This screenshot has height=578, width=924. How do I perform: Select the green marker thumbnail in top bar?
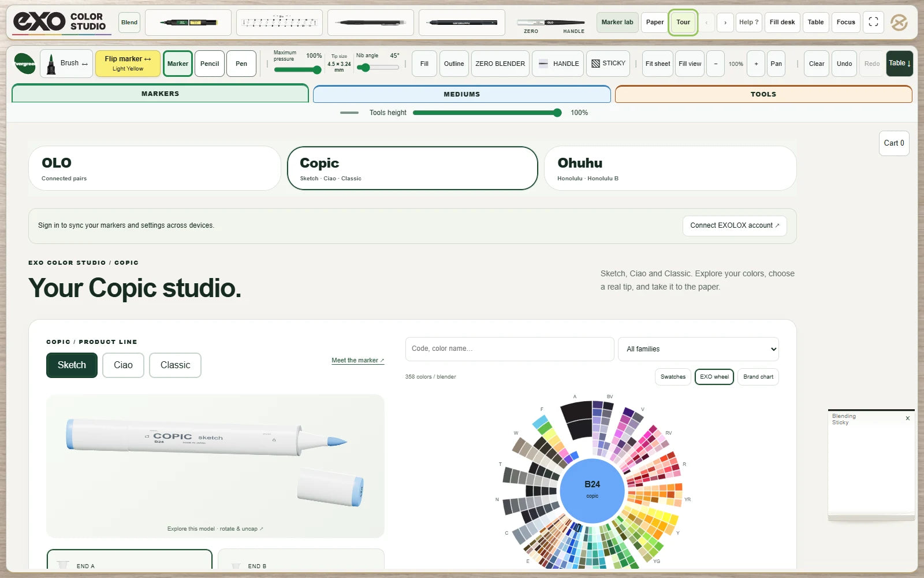(188, 23)
